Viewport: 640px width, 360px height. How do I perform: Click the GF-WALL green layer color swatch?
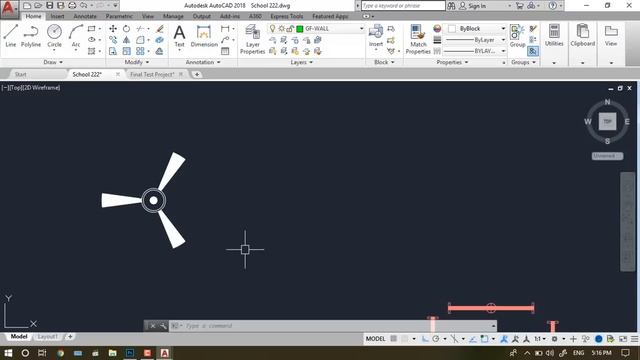click(300, 29)
